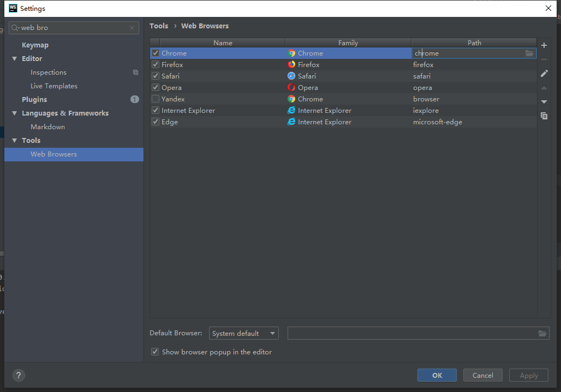Collapse the Tools tree section

15,141
